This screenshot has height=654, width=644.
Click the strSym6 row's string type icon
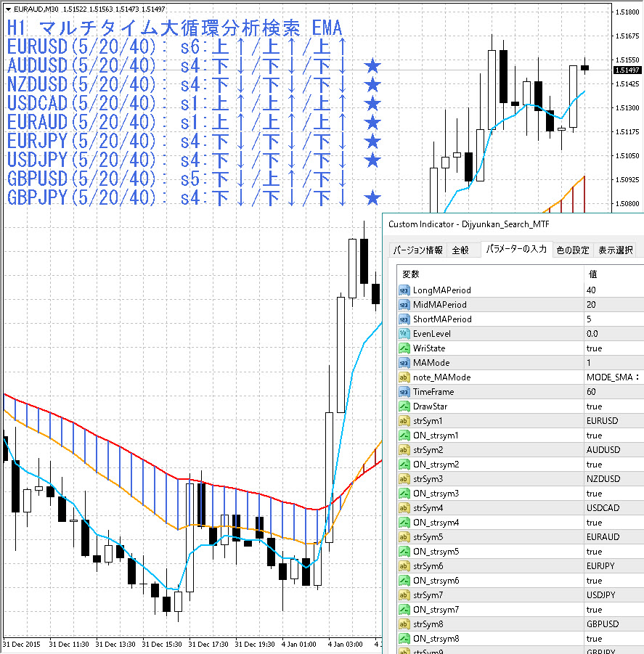tap(404, 566)
